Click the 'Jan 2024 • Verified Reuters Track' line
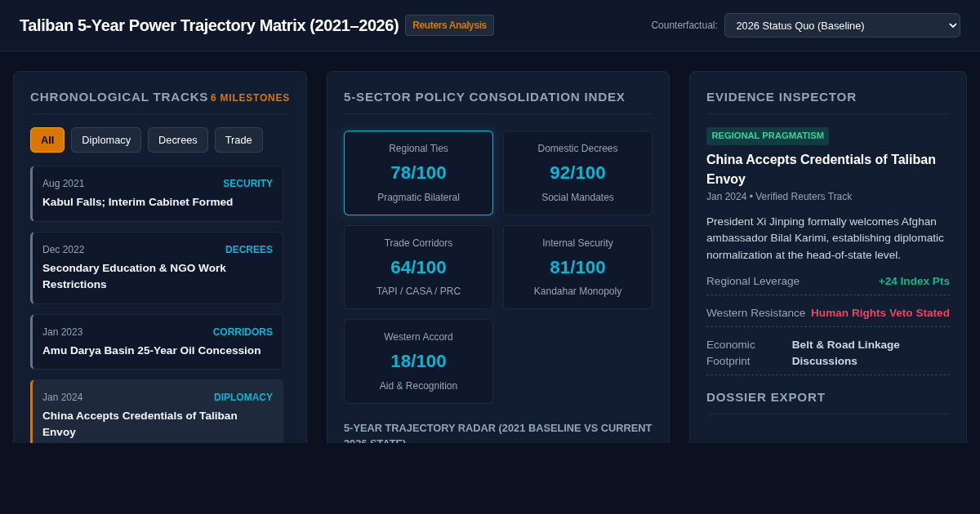 [779, 197]
